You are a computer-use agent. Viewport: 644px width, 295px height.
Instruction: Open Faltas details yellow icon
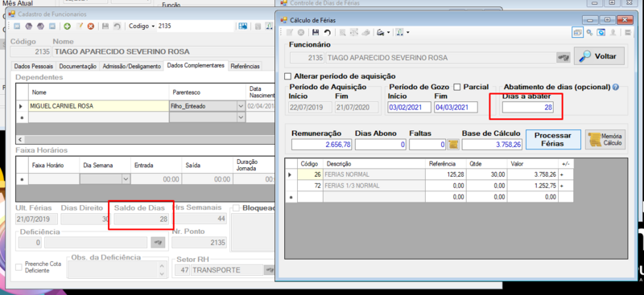(x=452, y=145)
